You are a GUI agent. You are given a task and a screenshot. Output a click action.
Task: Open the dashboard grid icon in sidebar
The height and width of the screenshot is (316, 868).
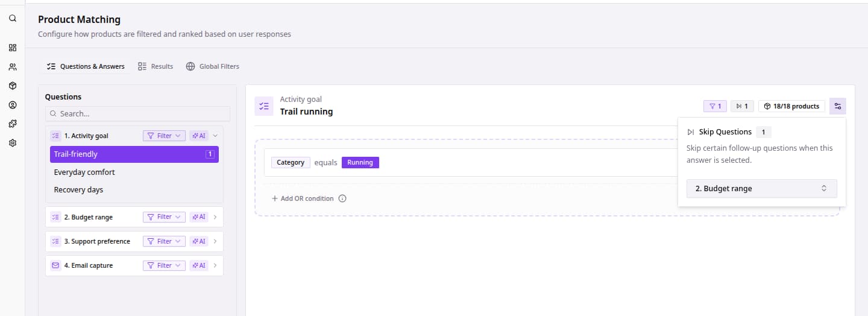[13, 48]
